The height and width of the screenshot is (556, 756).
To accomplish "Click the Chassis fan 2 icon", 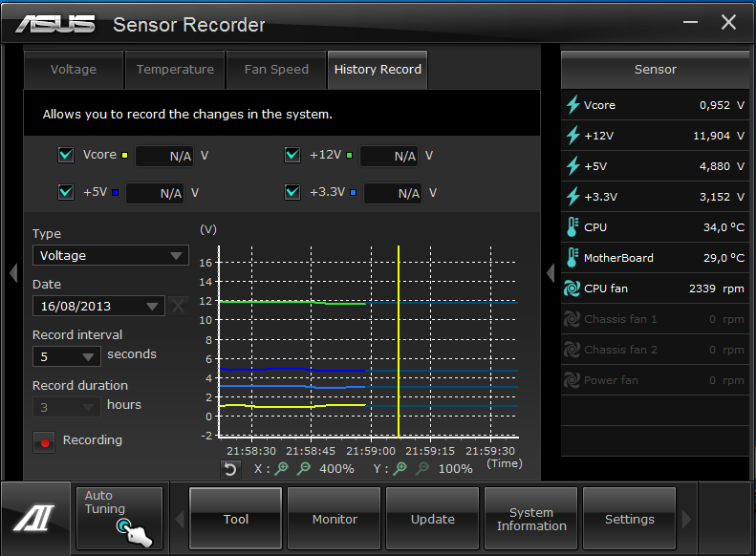I will [x=572, y=350].
